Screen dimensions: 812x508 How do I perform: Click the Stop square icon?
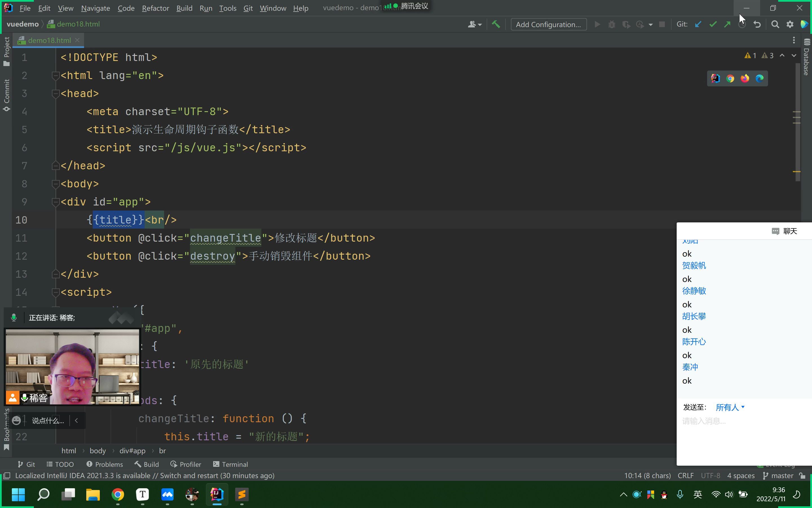pyautogui.click(x=662, y=24)
